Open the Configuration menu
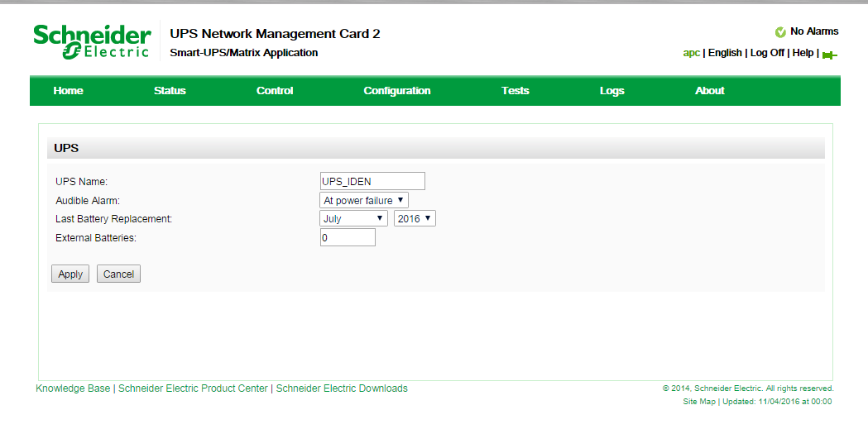 point(397,91)
